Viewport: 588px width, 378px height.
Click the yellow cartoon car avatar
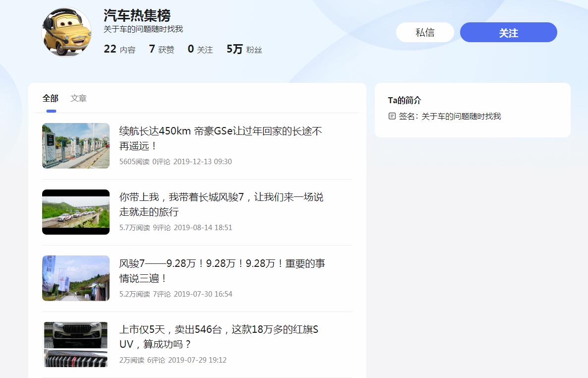point(67,32)
